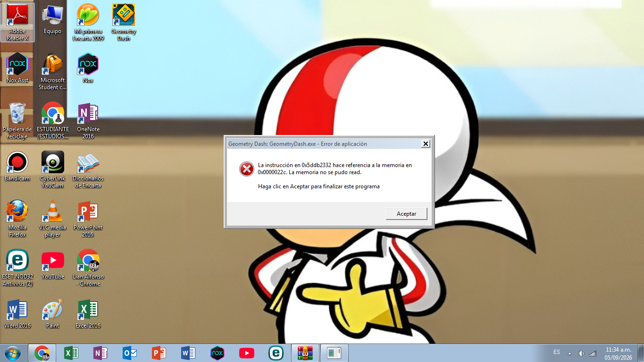Open the ES language indicator in the tray
The image size is (644, 362).
pyautogui.click(x=557, y=352)
